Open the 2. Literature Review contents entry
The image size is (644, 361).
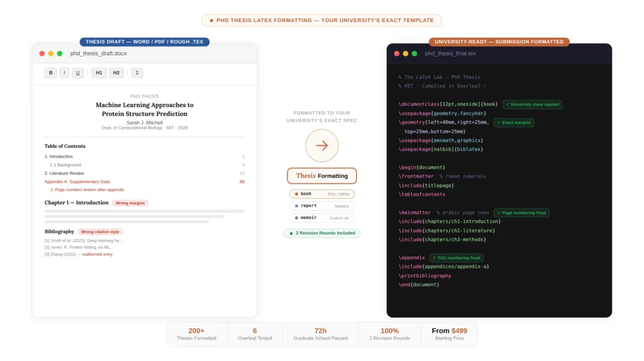pyautogui.click(x=145, y=174)
